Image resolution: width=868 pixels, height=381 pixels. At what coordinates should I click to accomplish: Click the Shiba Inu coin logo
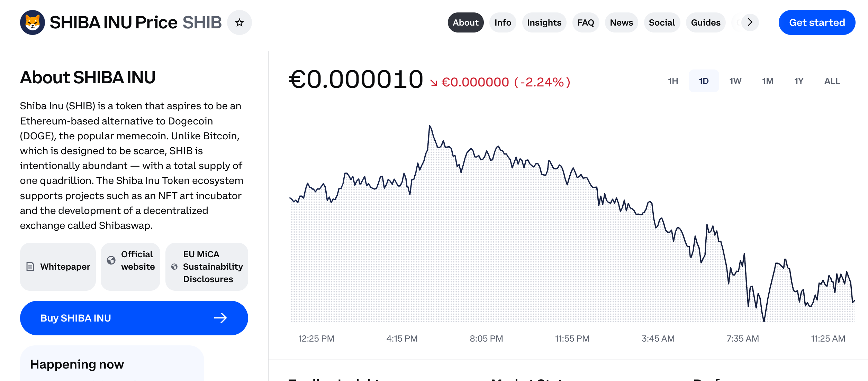[x=33, y=22]
